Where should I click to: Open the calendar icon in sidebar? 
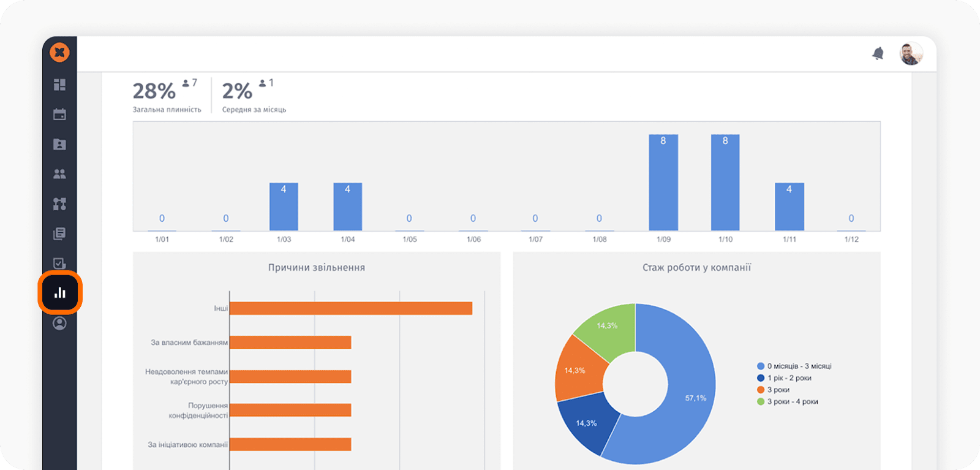[59, 115]
